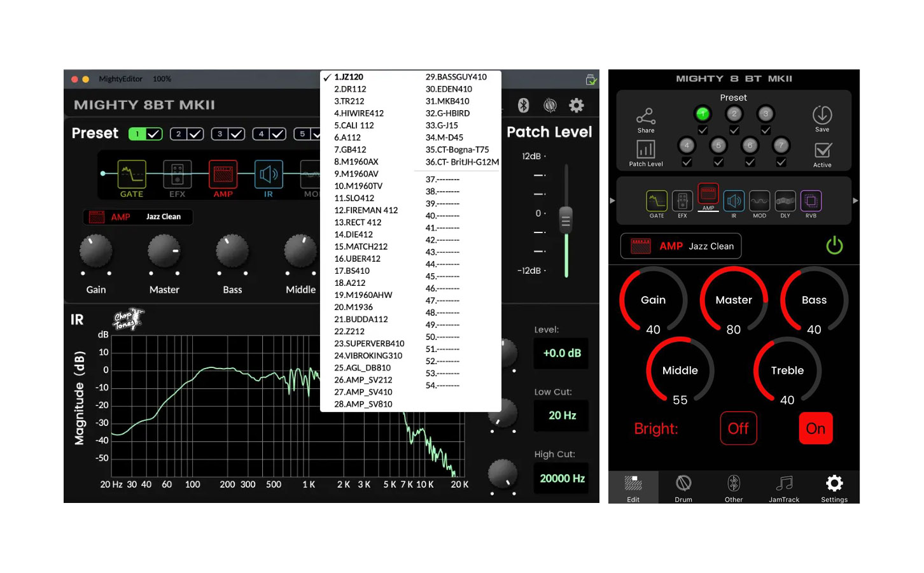Toggle checkbox under mobile preset 5
Screen dimensions: 924x573
click(718, 162)
